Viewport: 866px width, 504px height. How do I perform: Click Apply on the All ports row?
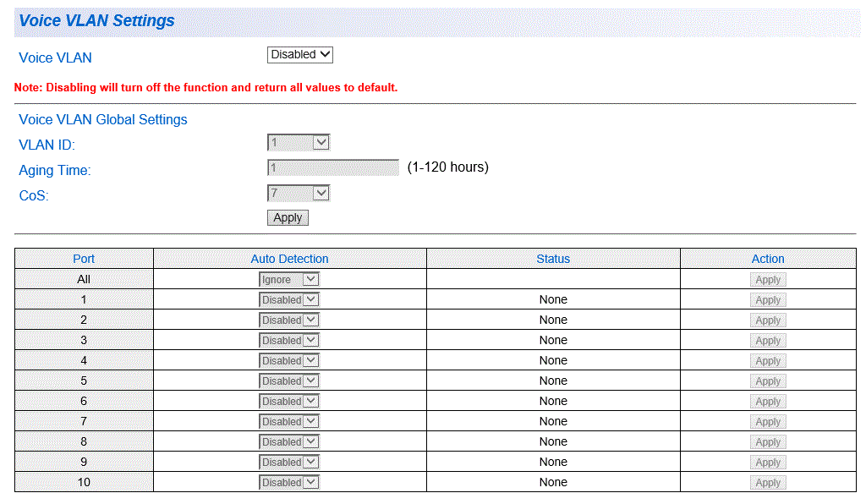pos(767,279)
